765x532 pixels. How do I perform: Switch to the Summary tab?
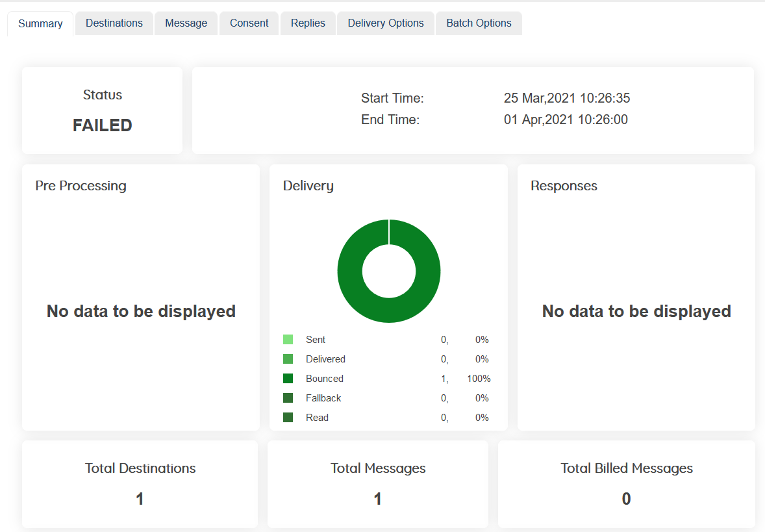(x=40, y=24)
